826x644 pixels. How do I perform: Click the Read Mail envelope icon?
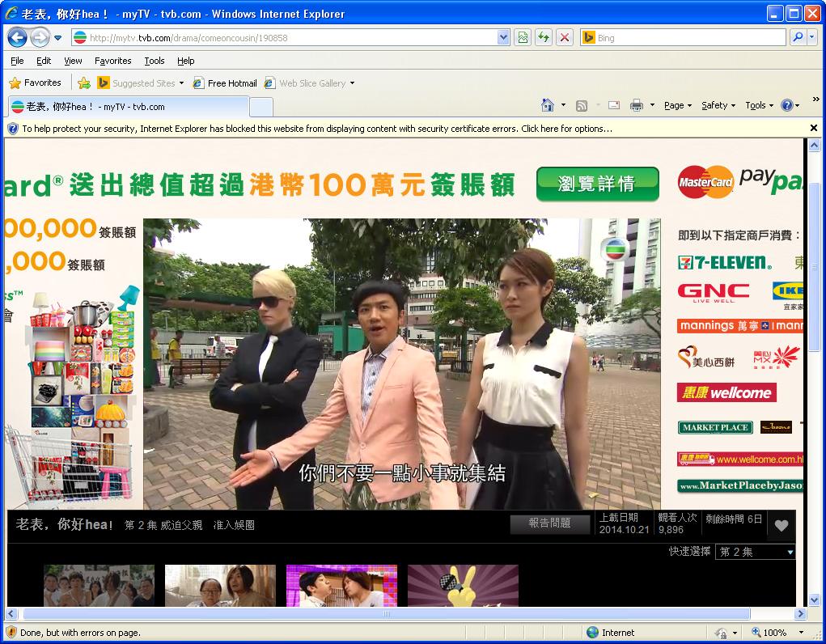click(x=614, y=105)
